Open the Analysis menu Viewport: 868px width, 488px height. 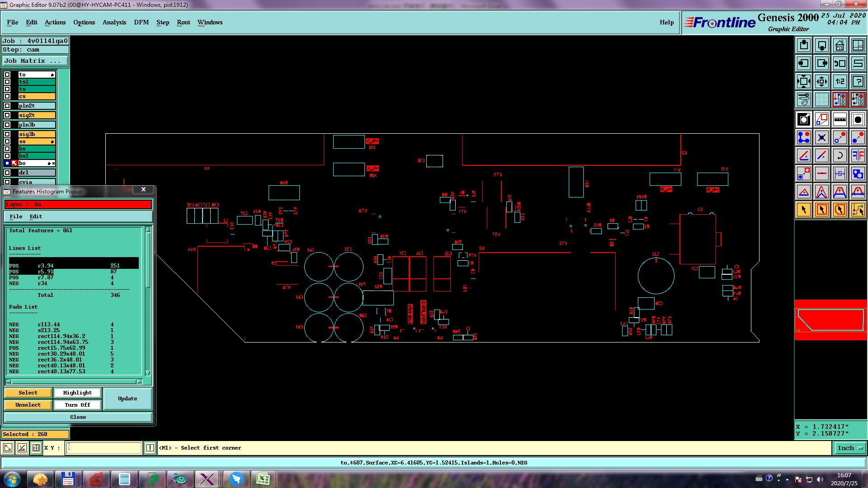114,22
